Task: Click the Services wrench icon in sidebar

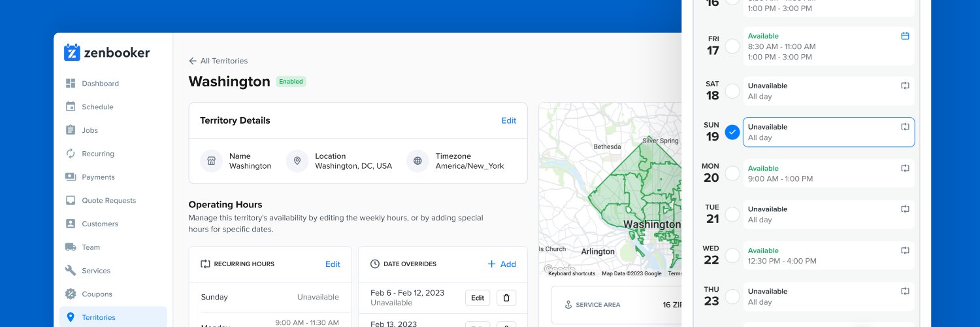Action: click(x=71, y=271)
